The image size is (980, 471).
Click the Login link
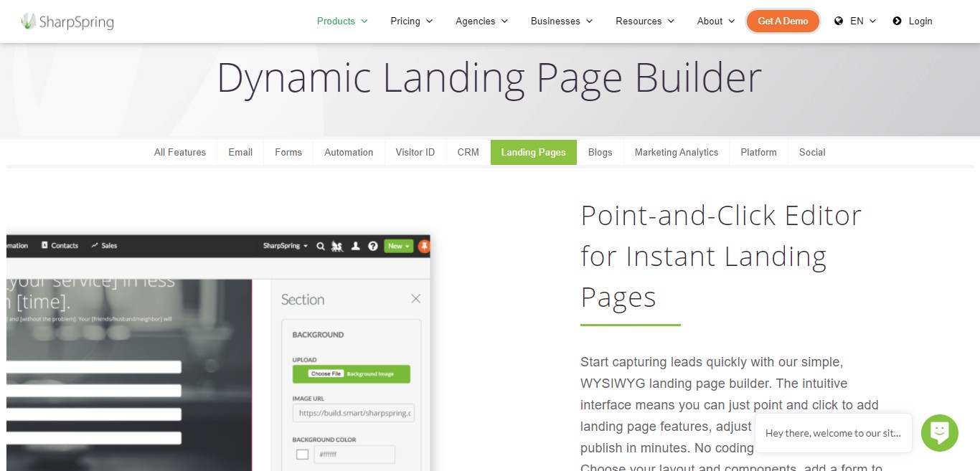(920, 22)
